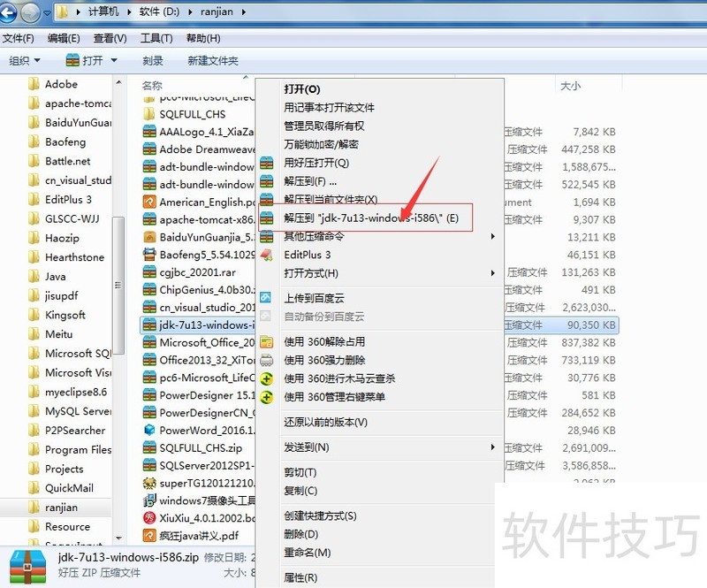Image resolution: width=707 pixels, height=588 pixels.
Task: Expand the 打开方式(H) submenu arrow
Action: tap(493, 273)
